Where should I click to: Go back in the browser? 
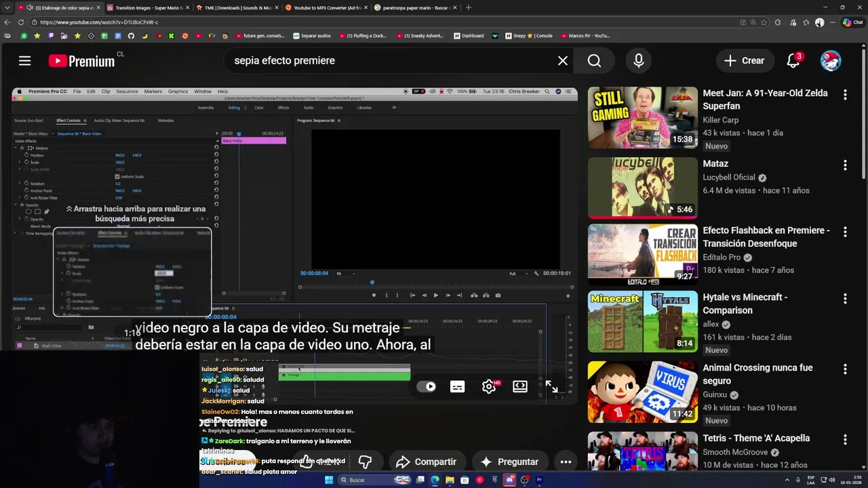(x=7, y=22)
